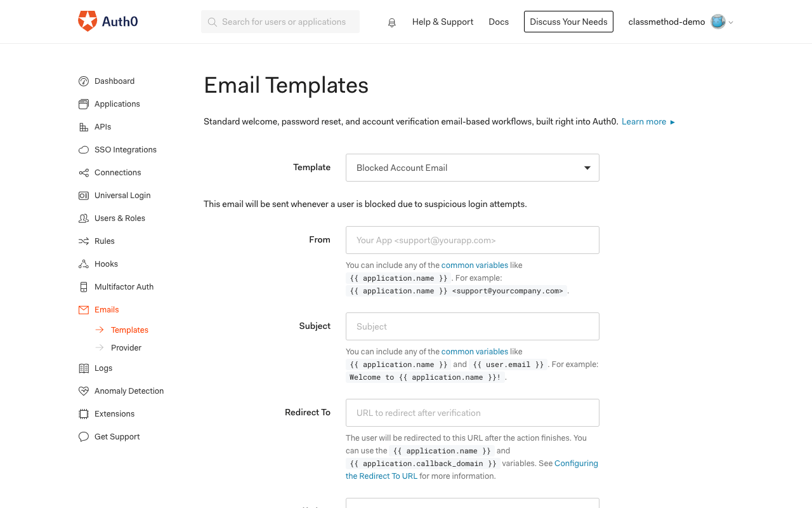Click the APIs icon in the sidebar
The image size is (812, 508).
83,126
